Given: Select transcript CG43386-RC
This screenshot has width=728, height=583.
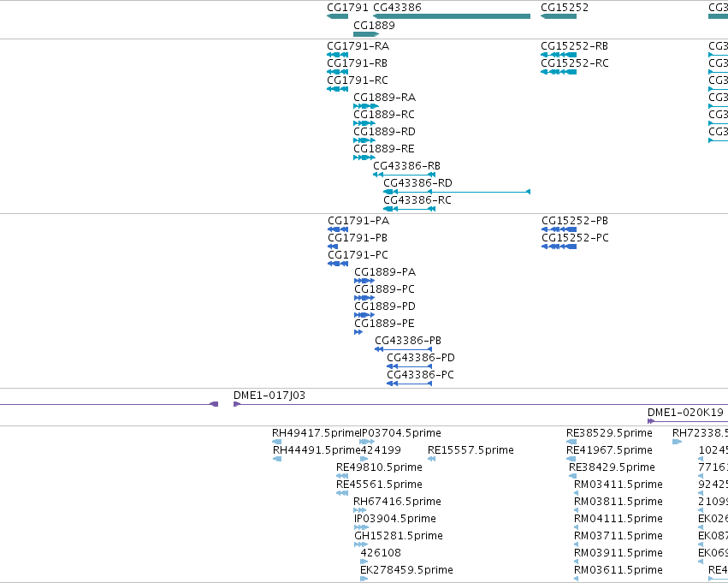Looking at the screenshot, I should (417, 200).
